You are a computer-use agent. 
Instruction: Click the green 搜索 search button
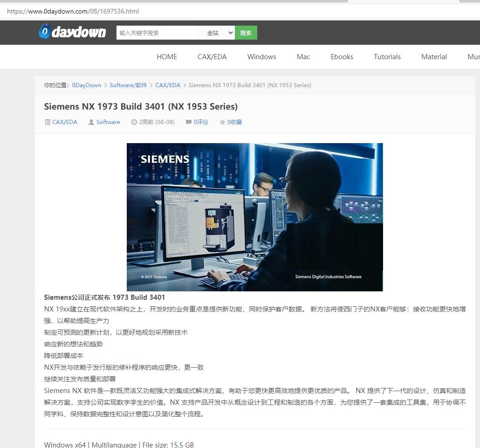(246, 33)
